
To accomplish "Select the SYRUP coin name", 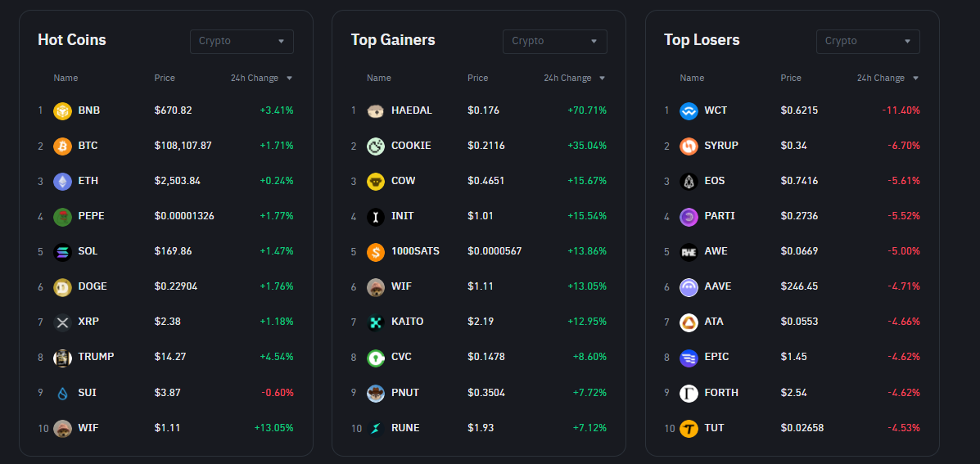I will [x=720, y=146].
